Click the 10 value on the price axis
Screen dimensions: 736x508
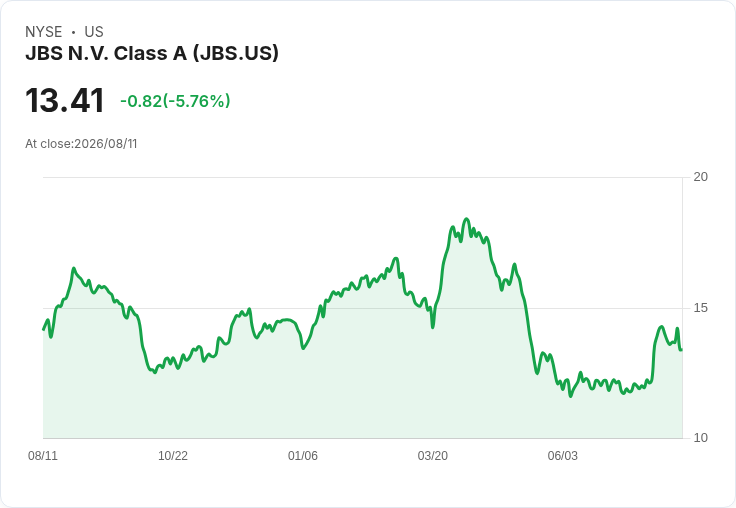pyautogui.click(x=700, y=438)
